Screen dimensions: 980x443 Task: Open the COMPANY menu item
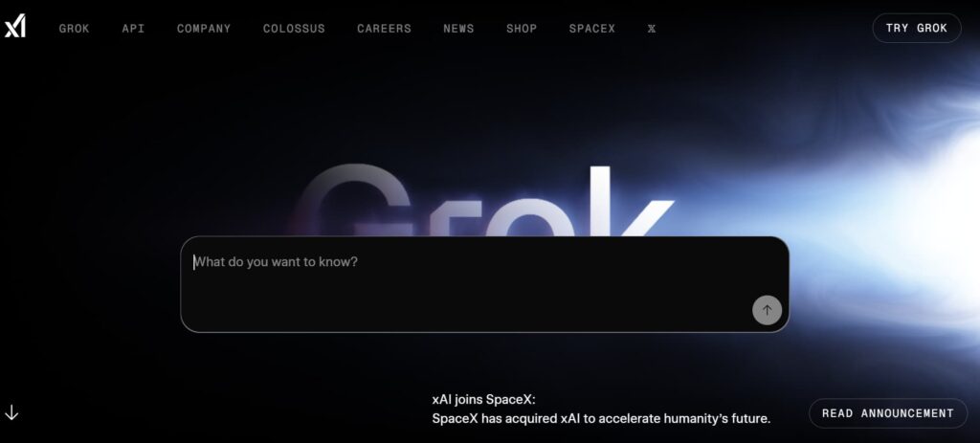tap(204, 29)
